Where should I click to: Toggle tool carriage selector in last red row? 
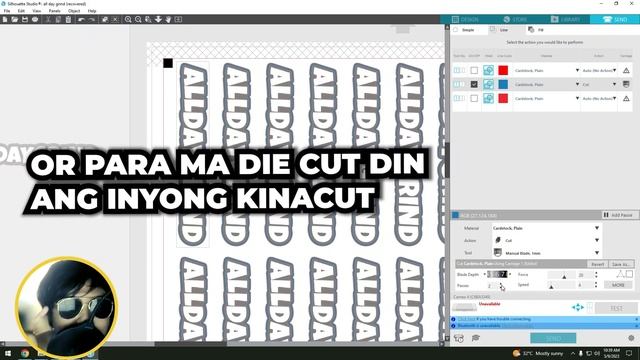click(x=459, y=98)
